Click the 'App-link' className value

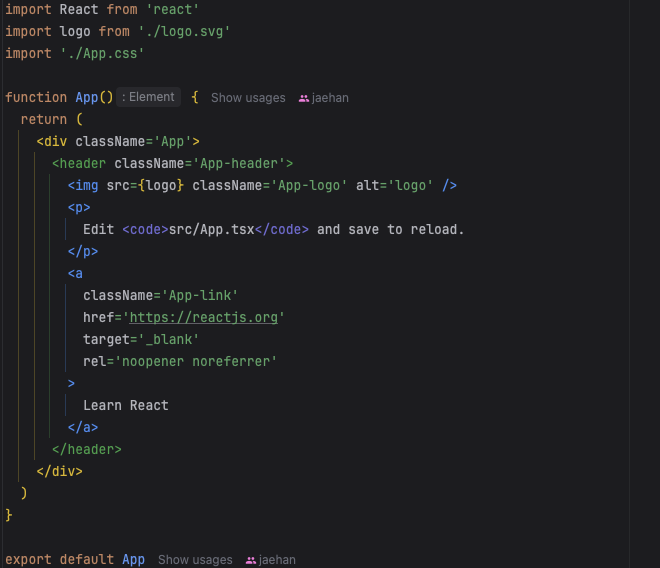coord(200,296)
